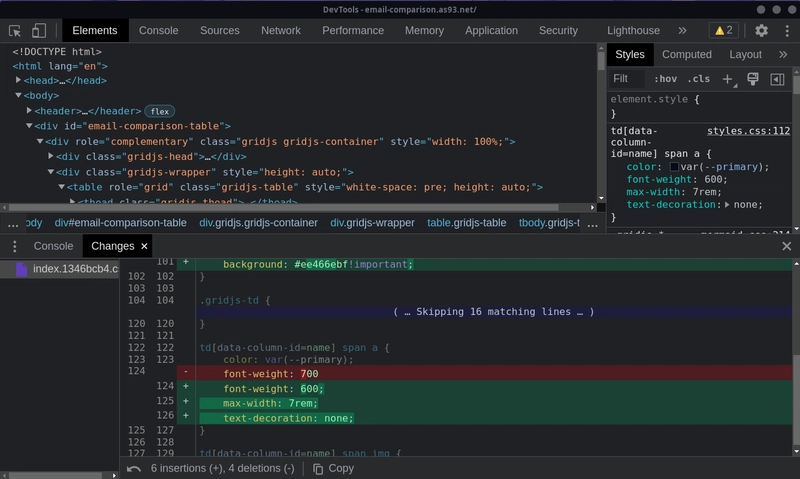Select the index.1346bcb4 file entry
Screen dimensions: 800x479
click(x=60, y=269)
